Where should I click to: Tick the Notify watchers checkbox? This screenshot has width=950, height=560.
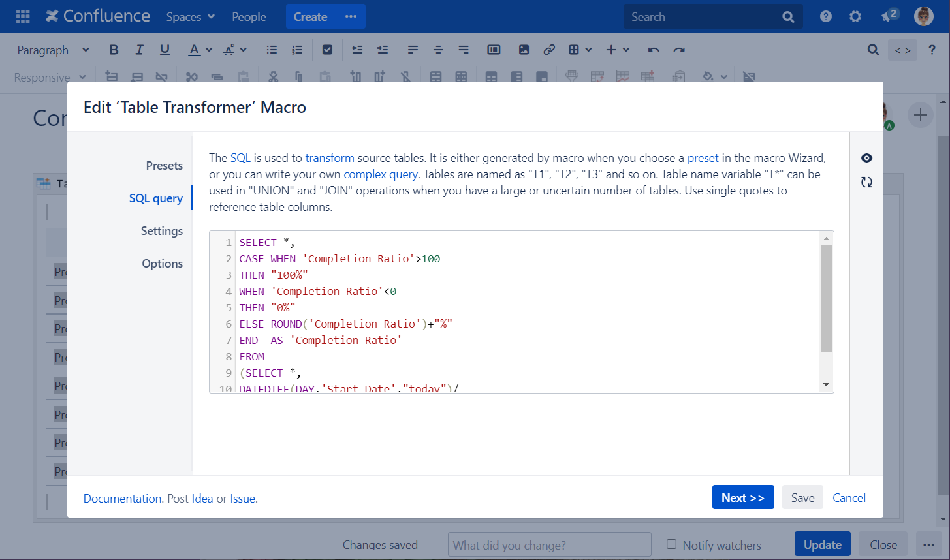point(671,544)
